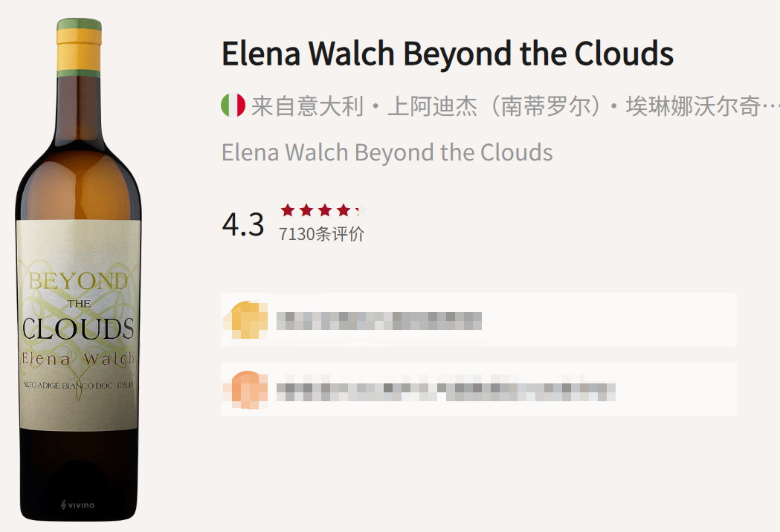Click the third red rating star
This screenshot has width=780, height=532.
click(325, 210)
